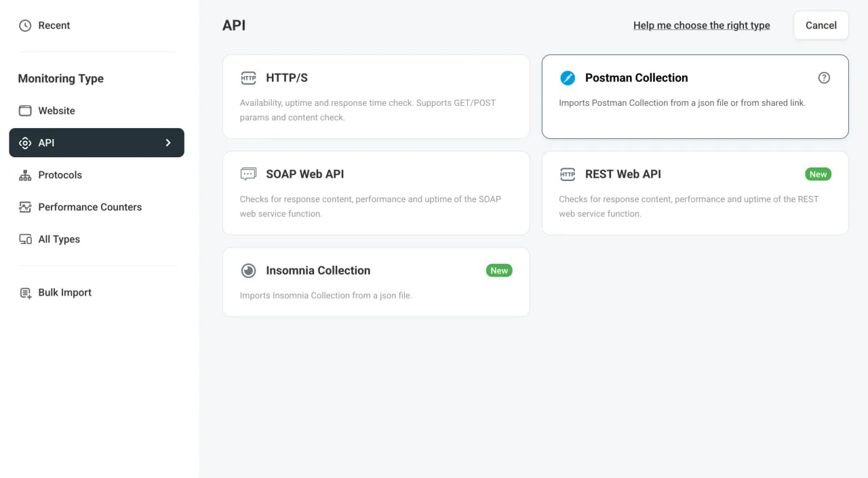Click the Cancel button
The height and width of the screenshot is (478, 868).
click(x=821, y=25)
